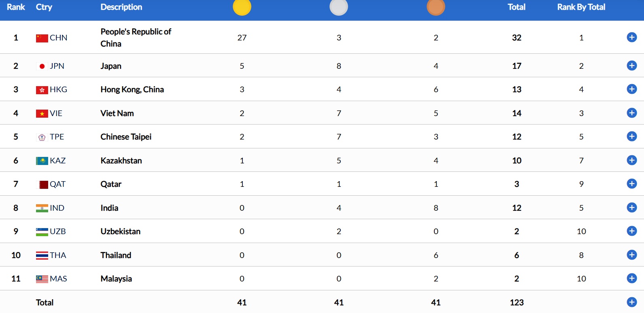Expand the People's Republic of China row
Screen dimensions: 644x313
[631, 37]
